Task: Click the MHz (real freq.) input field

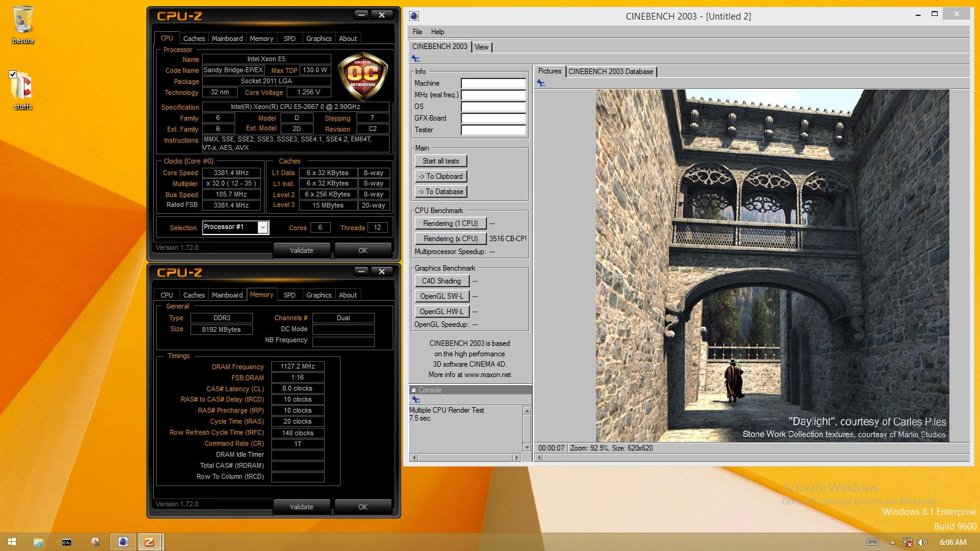Action: pyautogui.click(x=493, y=95)
